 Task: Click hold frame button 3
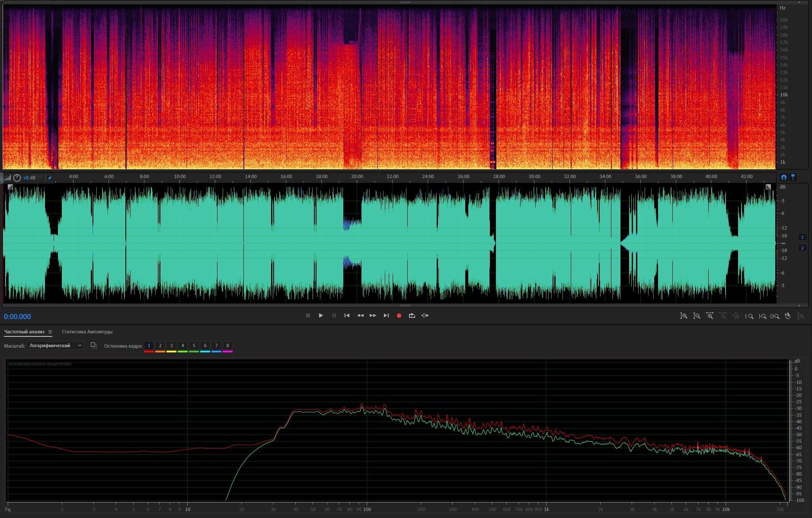coord(171,345)
